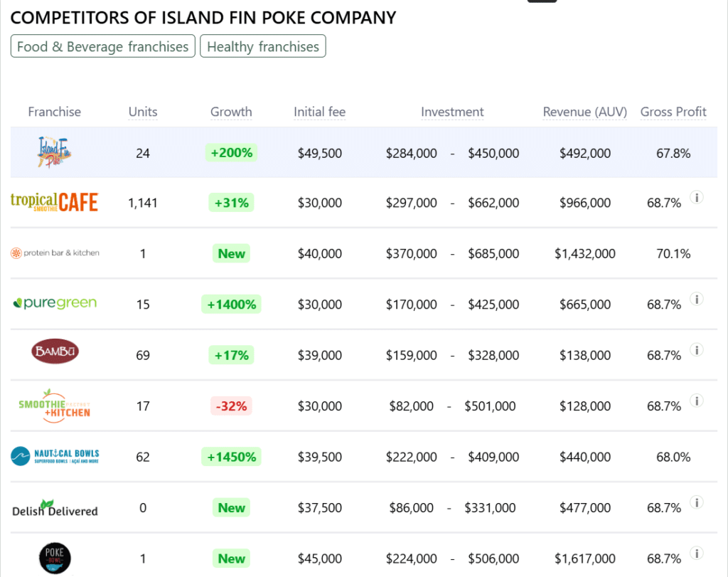This screenshot has height=577, width=728.
Task: Click the Revenue (AUV) column header
Action: [x=585, y=112]
